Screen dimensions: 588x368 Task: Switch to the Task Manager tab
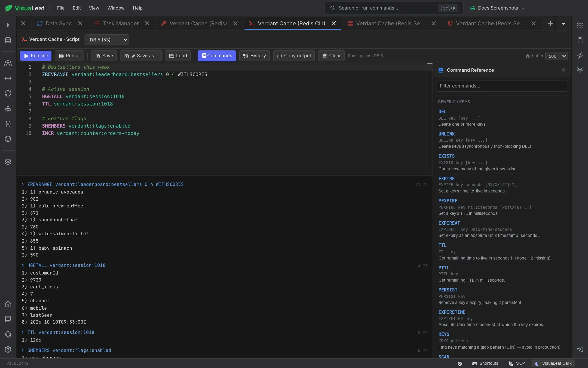click(120, 23)
